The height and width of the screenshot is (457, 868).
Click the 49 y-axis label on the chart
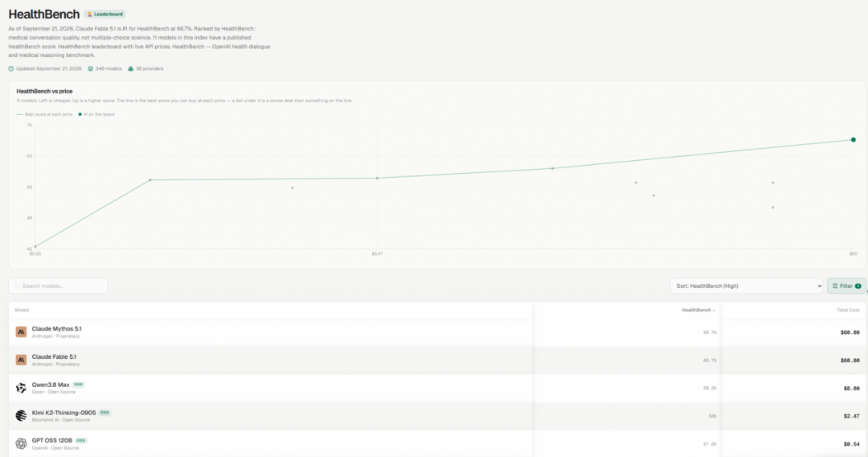(30, 218)
